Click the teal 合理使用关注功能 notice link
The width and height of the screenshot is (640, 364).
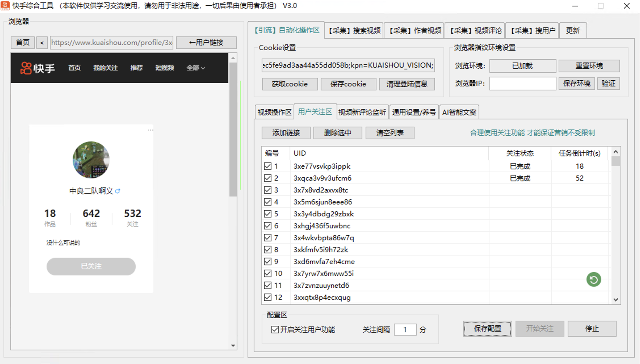[x=532, y=133]
